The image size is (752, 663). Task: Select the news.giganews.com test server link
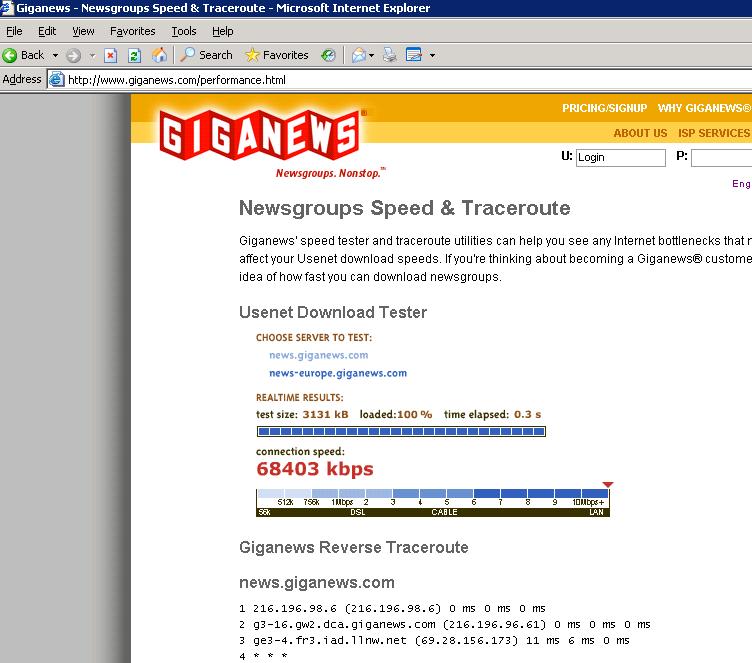coord(318,355)
